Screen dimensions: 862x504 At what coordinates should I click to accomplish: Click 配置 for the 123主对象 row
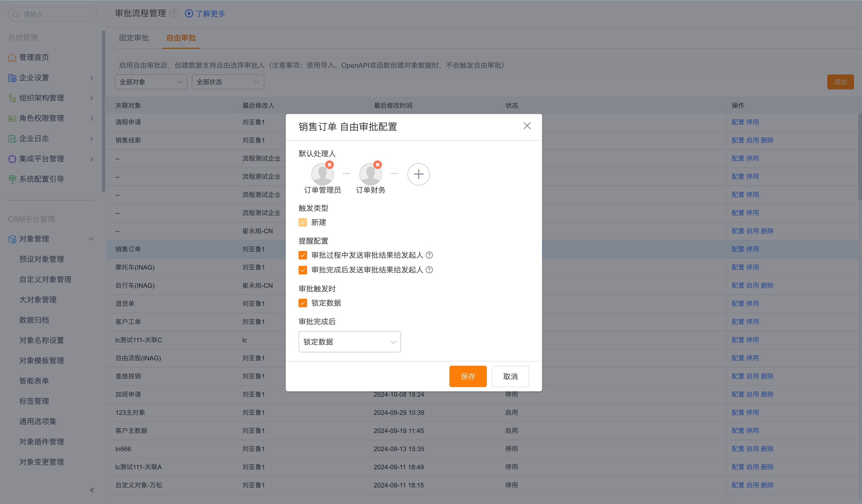(738, 412)
